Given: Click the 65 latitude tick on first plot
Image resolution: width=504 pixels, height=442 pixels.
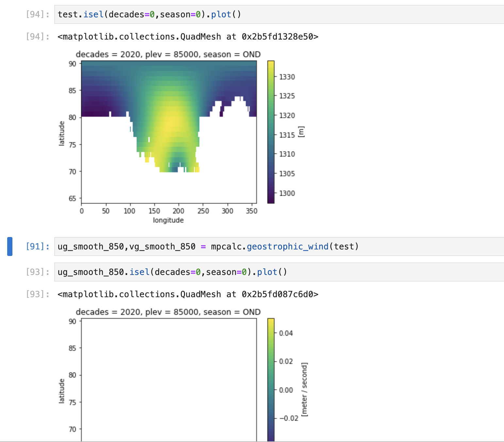Looking at the screenshot, I should coord(72,198).
